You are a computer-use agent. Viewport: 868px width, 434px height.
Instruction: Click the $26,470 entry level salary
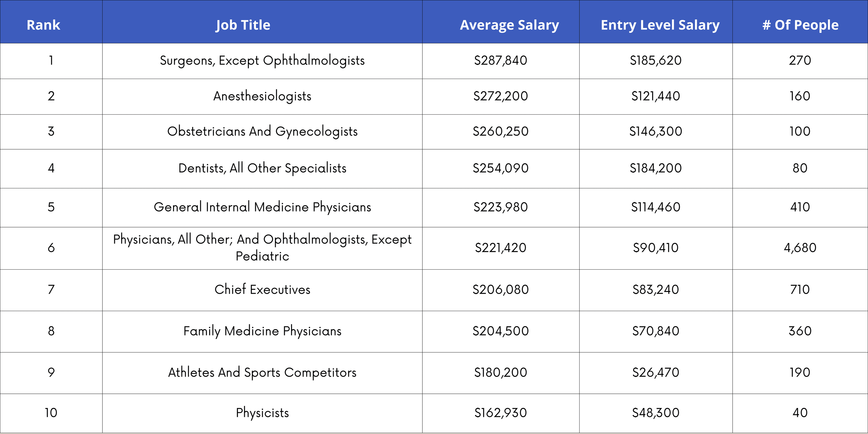pos(655,372)
